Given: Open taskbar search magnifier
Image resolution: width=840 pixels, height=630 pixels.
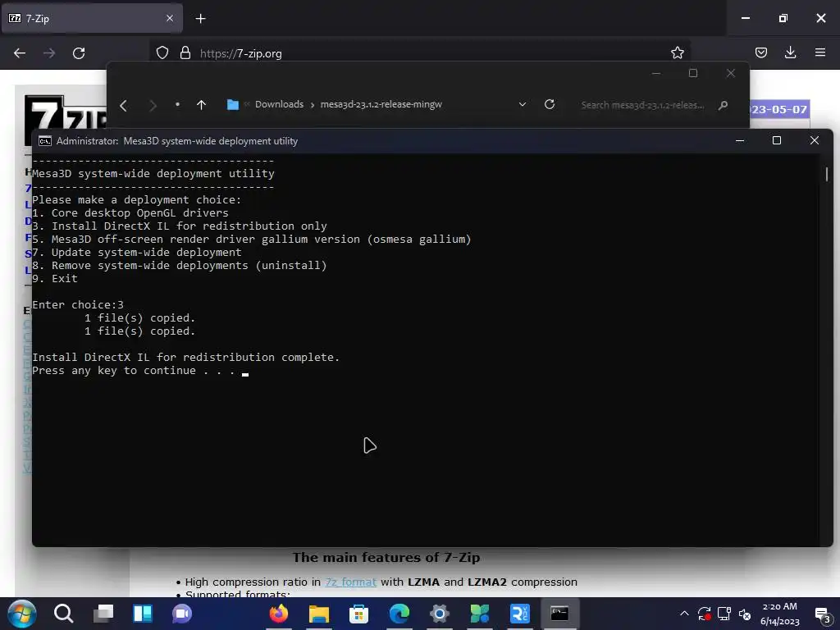Looking at the screenshot, I should pyautogui.click(x=64, y=614).
